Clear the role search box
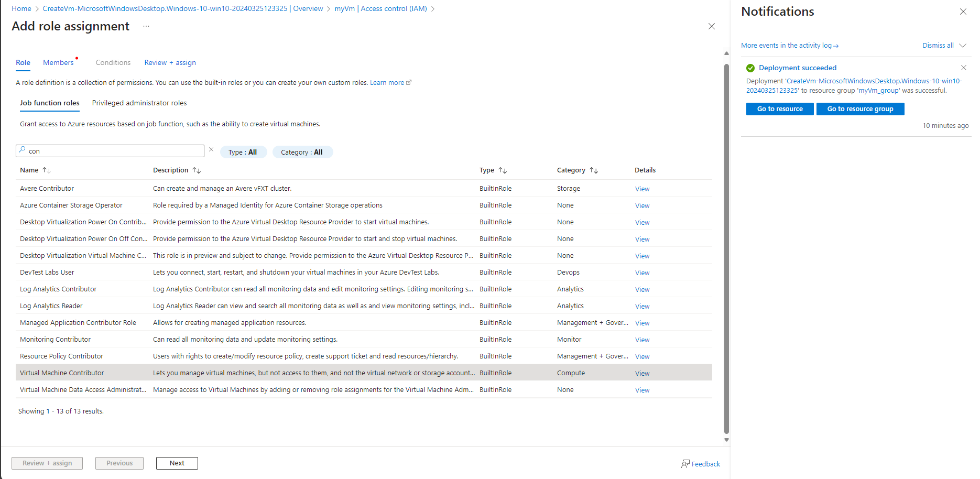This screenshot has width=980, height=479. click(211, 150)
